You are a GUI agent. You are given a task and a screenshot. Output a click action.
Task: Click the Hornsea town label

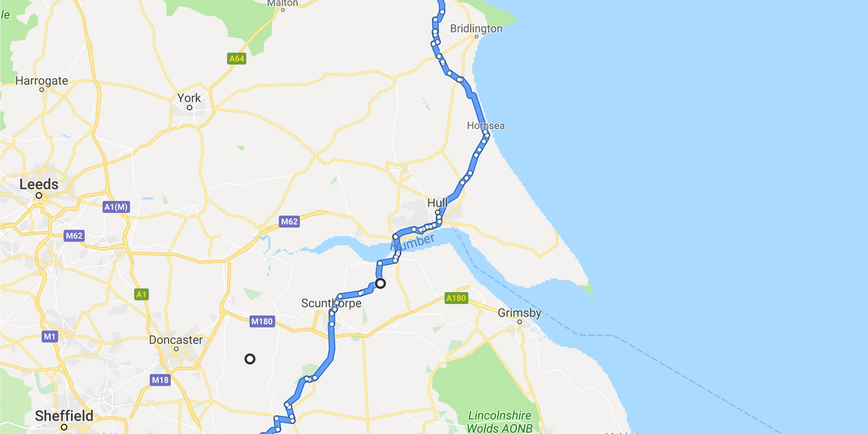tap(486, 126)
